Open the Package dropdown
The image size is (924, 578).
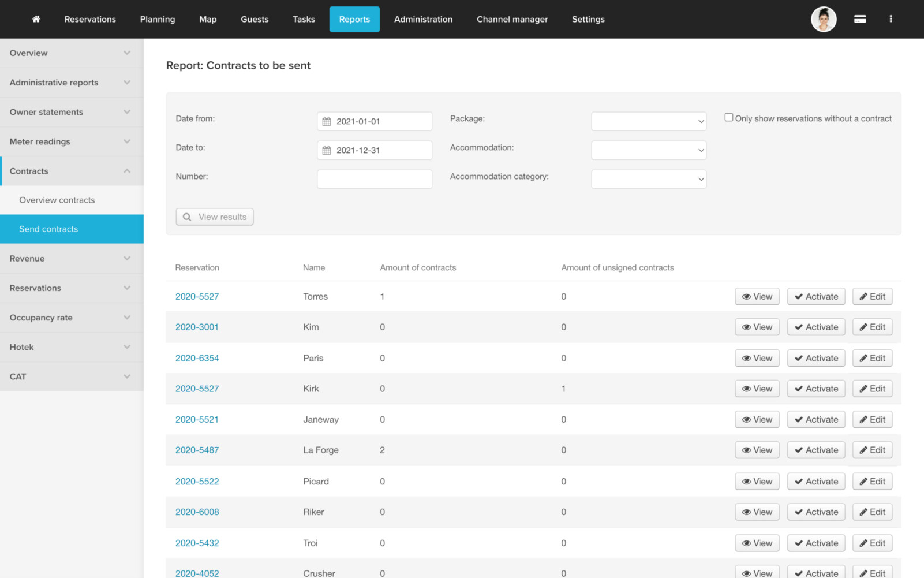pos(648,121)
